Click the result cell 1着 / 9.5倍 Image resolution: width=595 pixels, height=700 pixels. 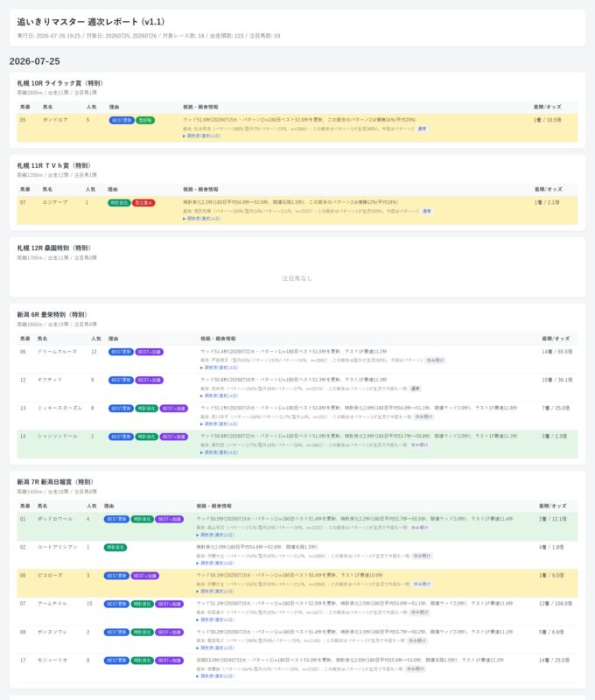(551, 576)
